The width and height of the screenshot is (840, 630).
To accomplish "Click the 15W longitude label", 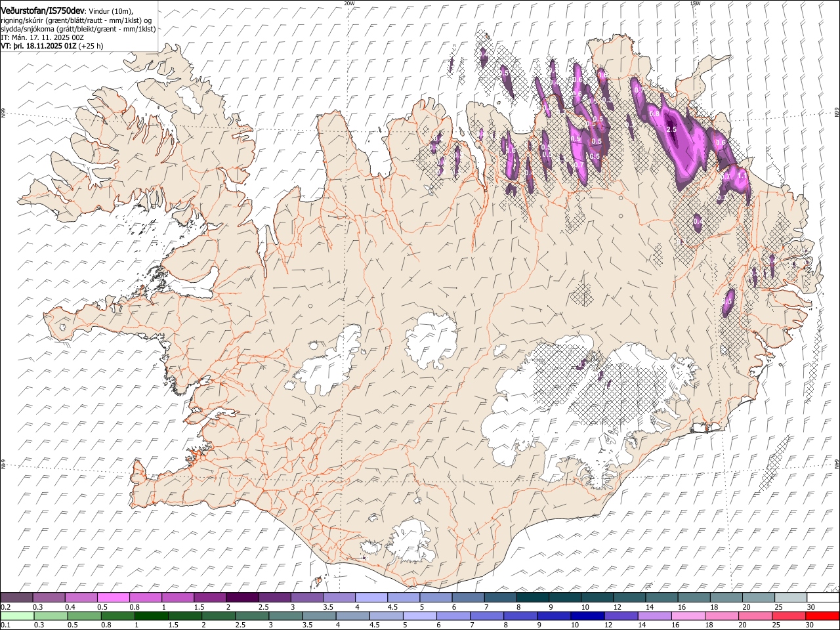I will pyautogui.click(x=695, y=3).
